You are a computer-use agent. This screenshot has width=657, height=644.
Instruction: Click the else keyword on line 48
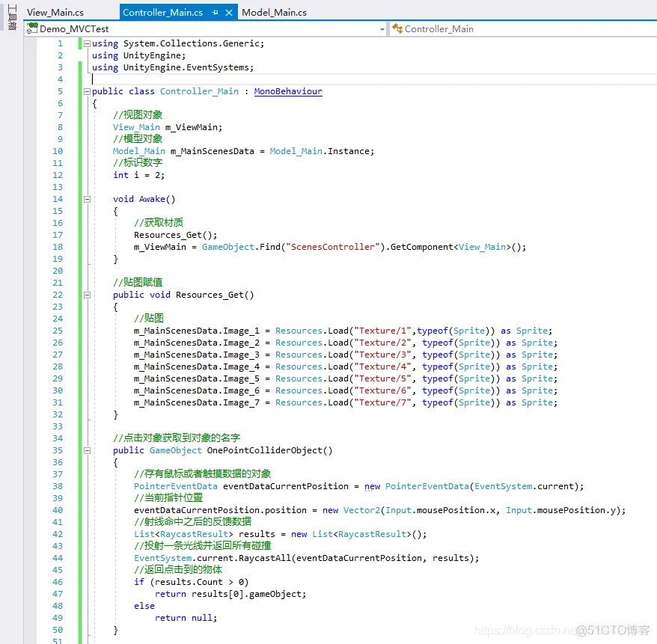click(x=144, y=606)
